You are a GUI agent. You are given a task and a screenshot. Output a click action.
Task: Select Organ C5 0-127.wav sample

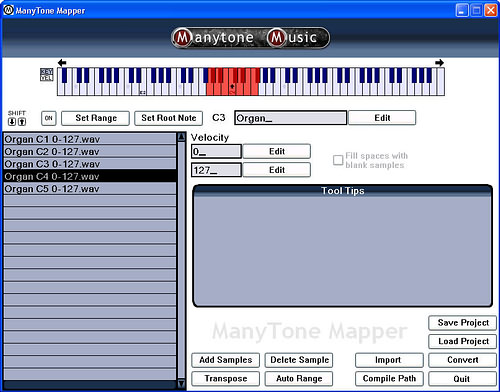point(90,189)
